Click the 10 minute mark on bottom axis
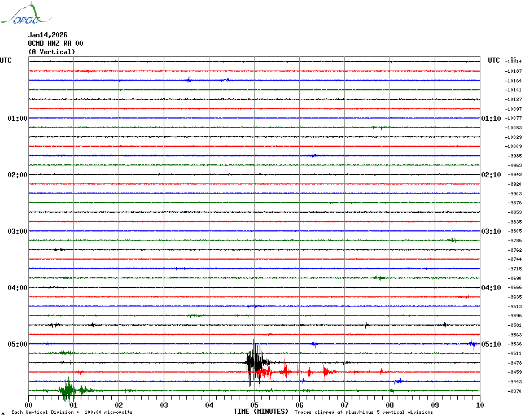 point(479,405)
